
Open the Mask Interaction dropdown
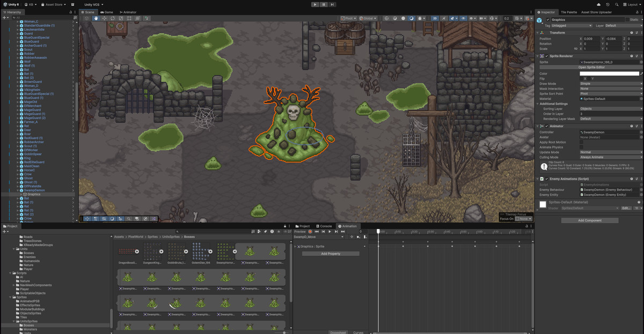[611, 88]
